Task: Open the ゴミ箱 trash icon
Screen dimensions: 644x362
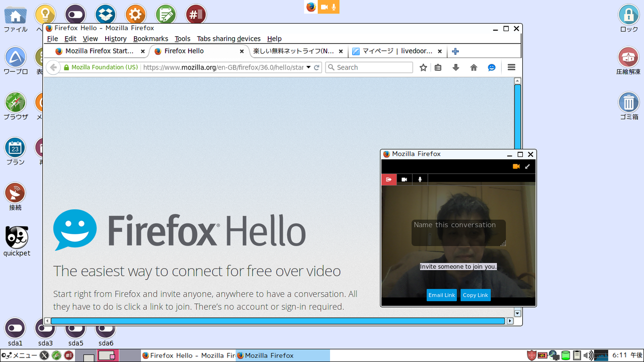Action: click(x=628, y=102)
